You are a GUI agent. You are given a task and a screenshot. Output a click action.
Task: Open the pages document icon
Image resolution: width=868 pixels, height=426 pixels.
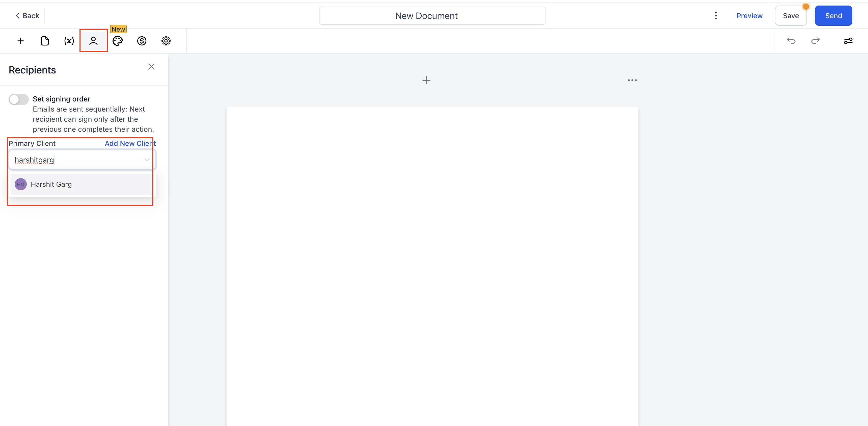(x=45, y=41)
